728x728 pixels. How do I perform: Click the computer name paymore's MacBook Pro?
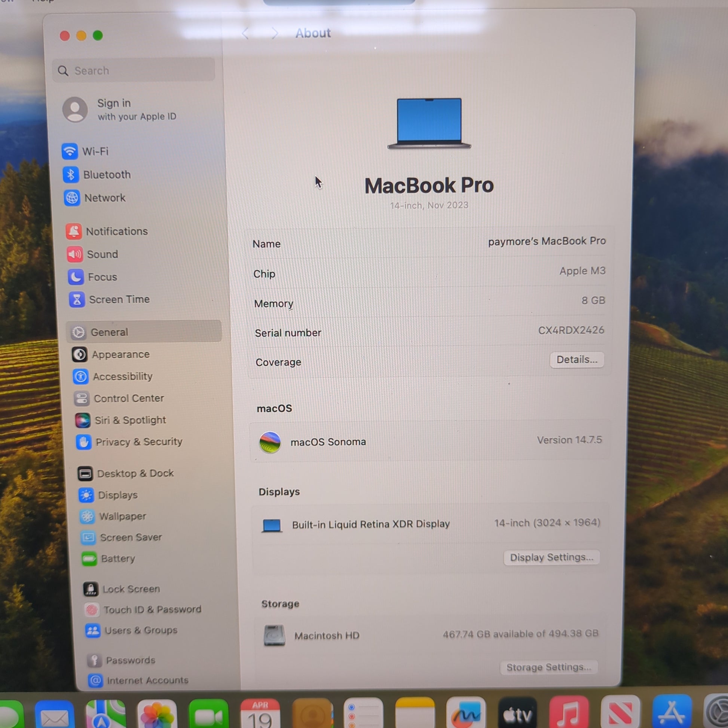pyautogui.click(x=547, y=241)
